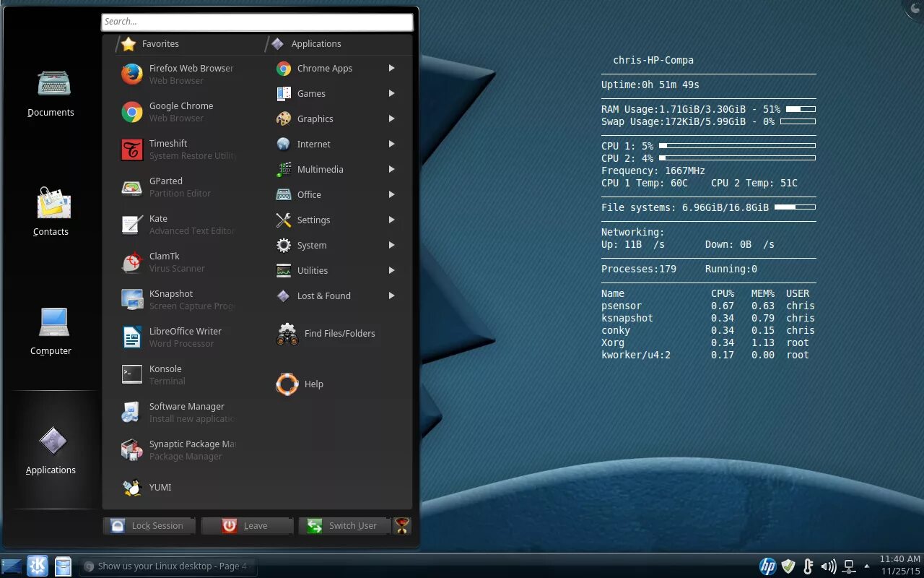Viewport: 924px width, 578px height.
Task: Open GParted Partition Editor
Action: (178, 186)
